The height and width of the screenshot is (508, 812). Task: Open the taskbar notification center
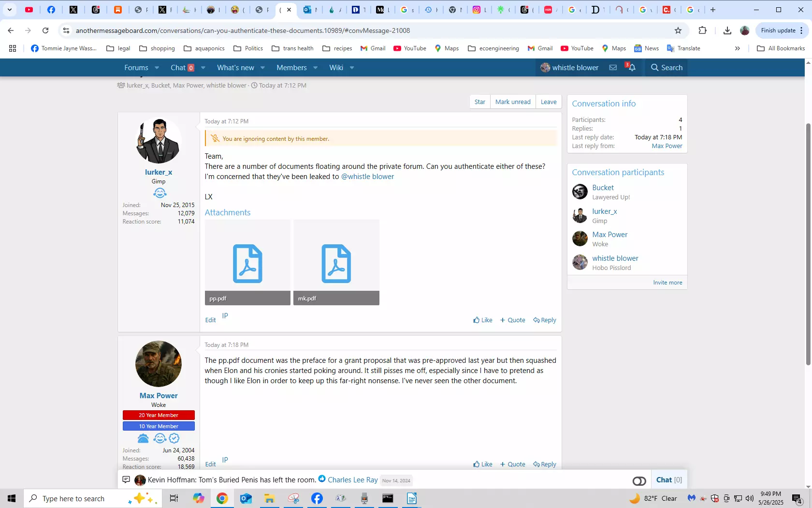(x=797, y=499)
